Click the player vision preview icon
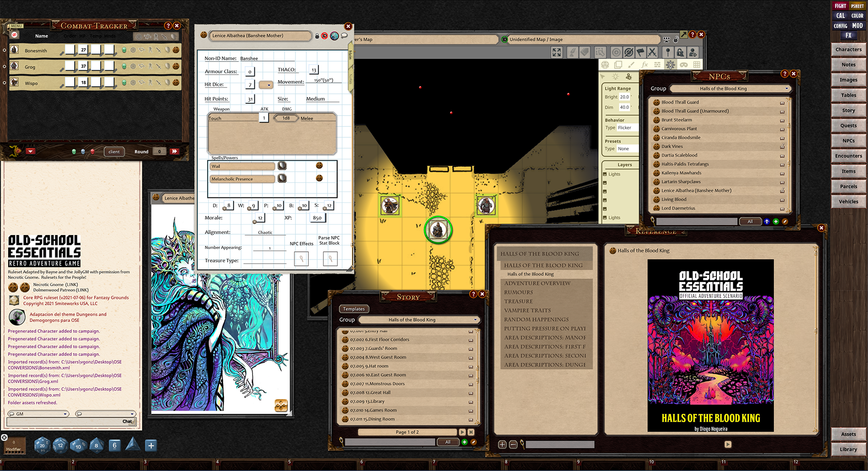 pyautogui.click(x=693, y=53)
